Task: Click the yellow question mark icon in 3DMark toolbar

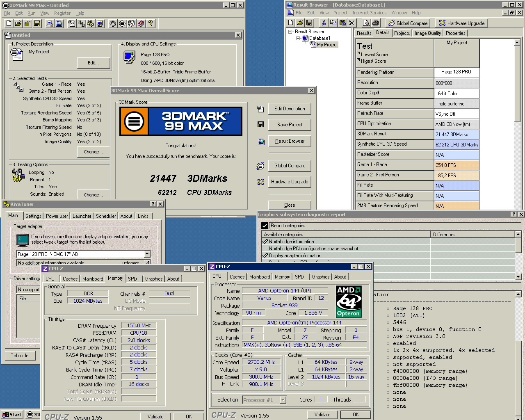Action: (x=151, y=23)
